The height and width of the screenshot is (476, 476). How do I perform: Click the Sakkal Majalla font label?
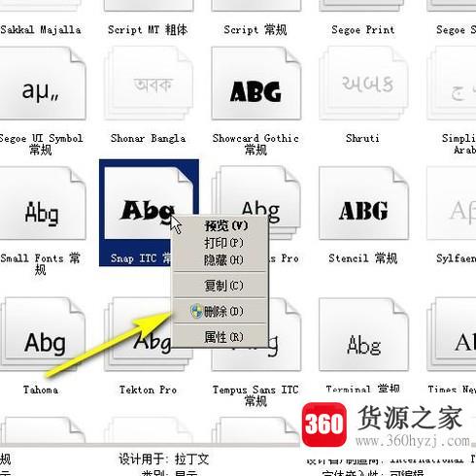41,30
